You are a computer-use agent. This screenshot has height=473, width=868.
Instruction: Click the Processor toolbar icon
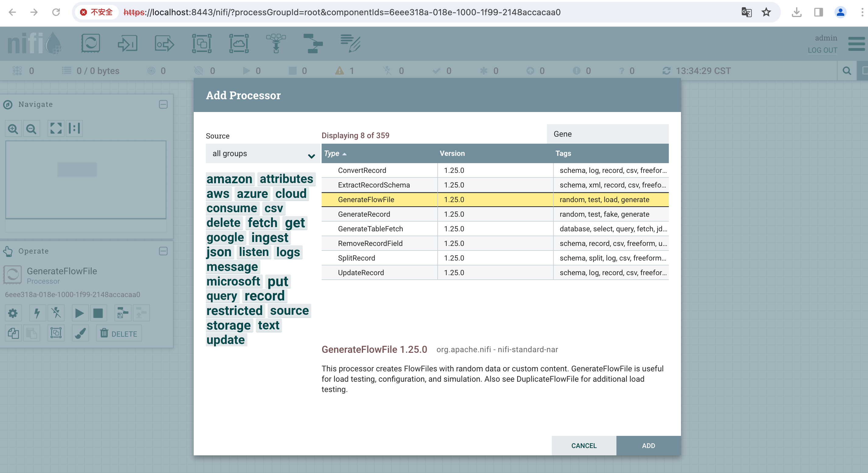[x=90, y=43]
